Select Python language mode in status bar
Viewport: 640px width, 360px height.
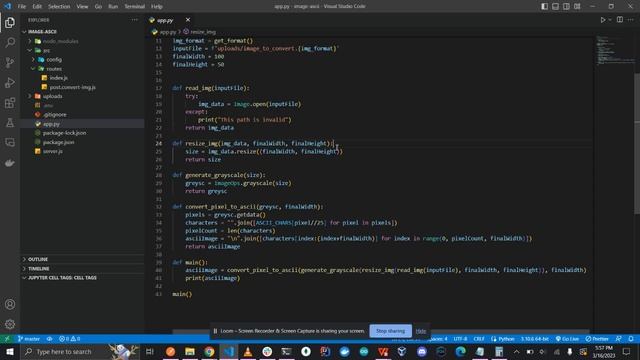(x=503, y=339)
